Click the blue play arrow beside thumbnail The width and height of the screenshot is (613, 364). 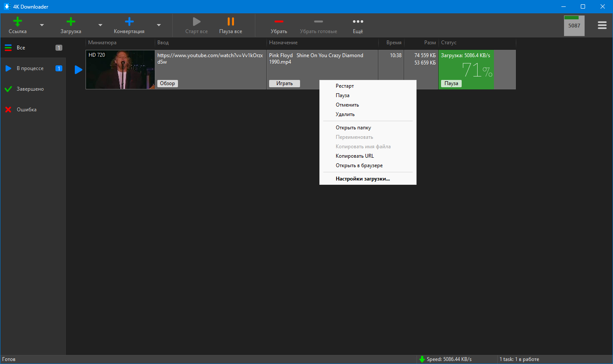click(x=78, y=70)
